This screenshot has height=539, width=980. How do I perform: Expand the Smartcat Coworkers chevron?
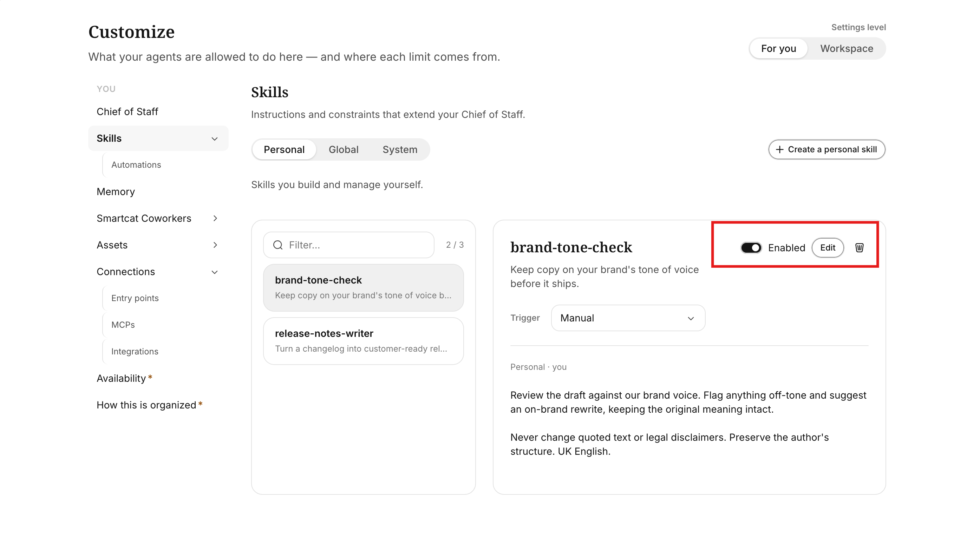click(215, 218)
